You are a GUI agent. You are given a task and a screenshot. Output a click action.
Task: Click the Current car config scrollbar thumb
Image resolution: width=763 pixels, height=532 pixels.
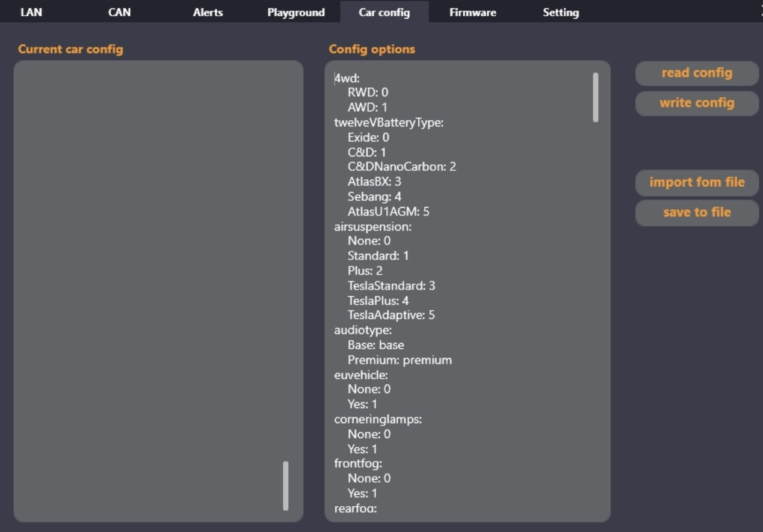coord(285,486)
